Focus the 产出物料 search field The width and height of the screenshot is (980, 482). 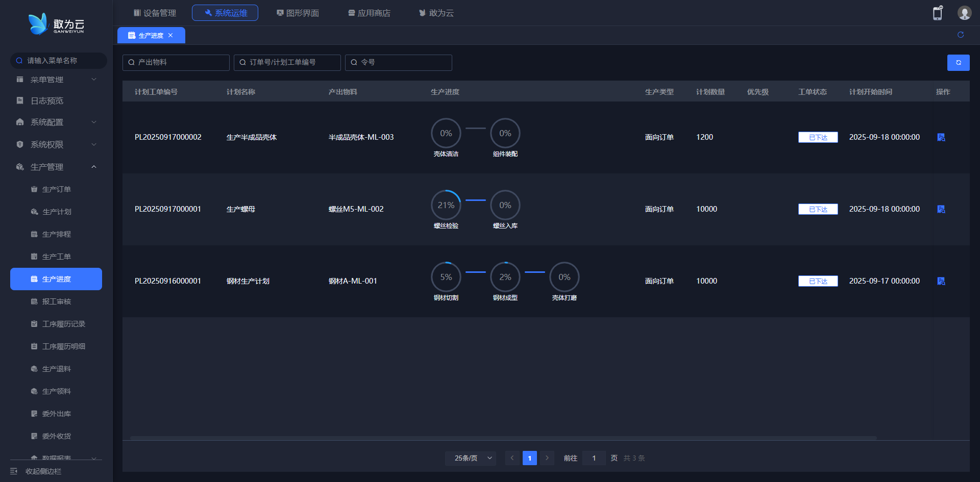click(x=176, y=62)
